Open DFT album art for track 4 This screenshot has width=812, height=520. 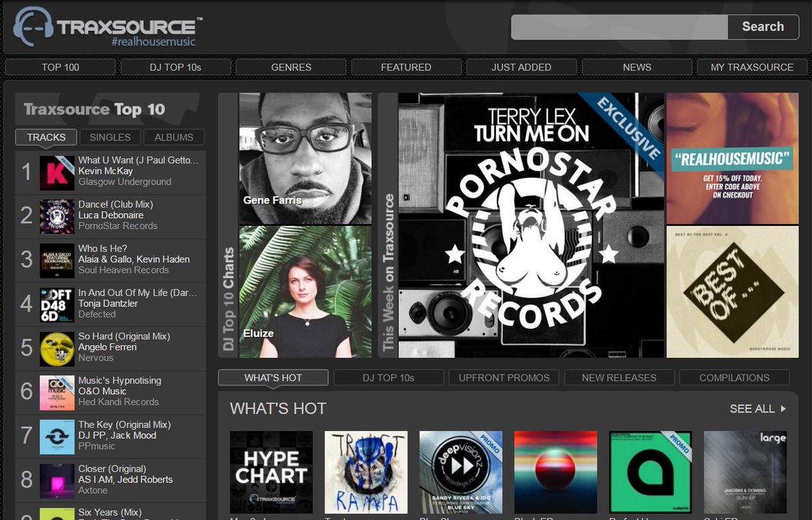pyautogui.click(x=57, y=305)
